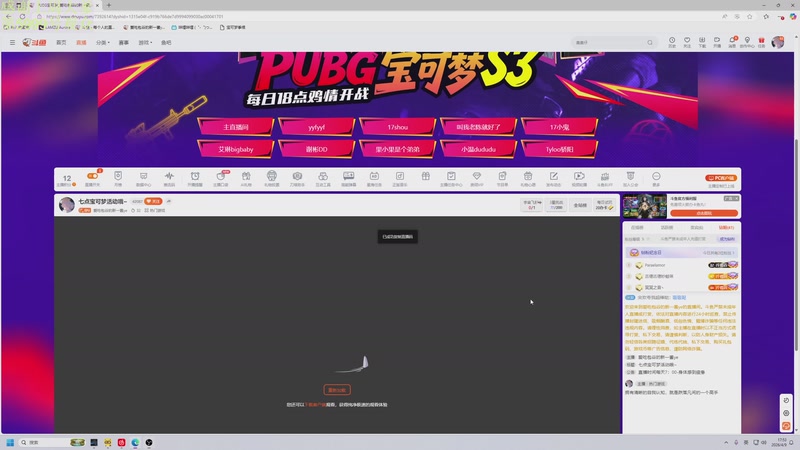Open 小温dududu's room from the banner

[x=478, y=149]
